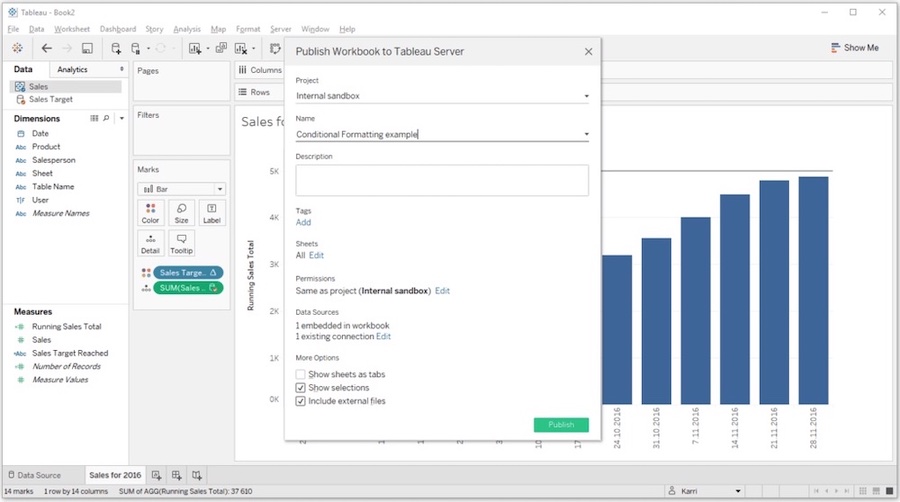
Task: Close the Publish Workbook dialog
Action: [x=588, y=52]
